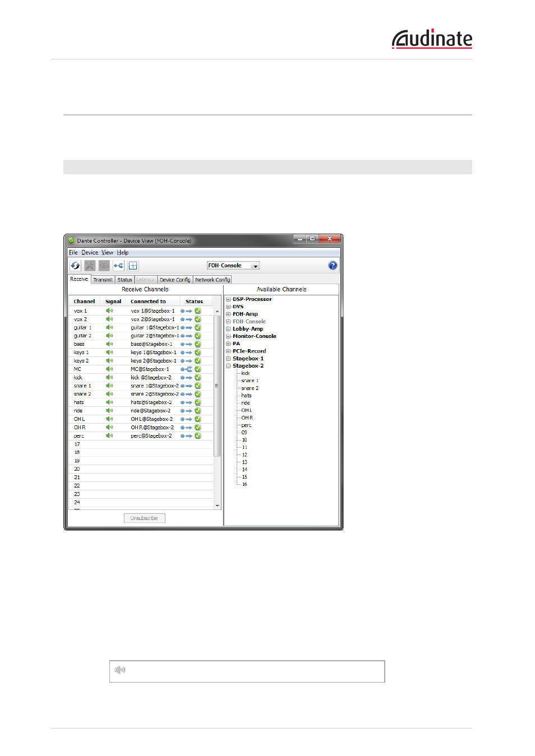Click green check status for snare 1

tap(198, 386)
